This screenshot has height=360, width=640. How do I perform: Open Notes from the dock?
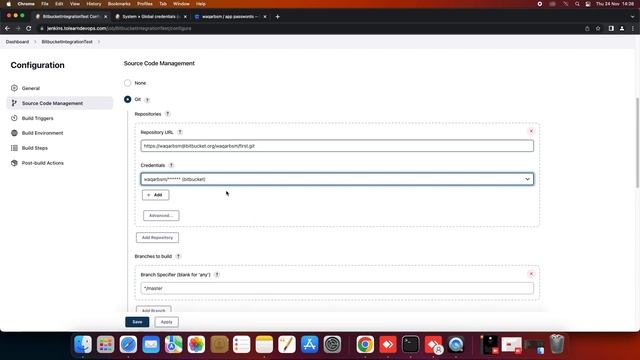click(264, 344)
